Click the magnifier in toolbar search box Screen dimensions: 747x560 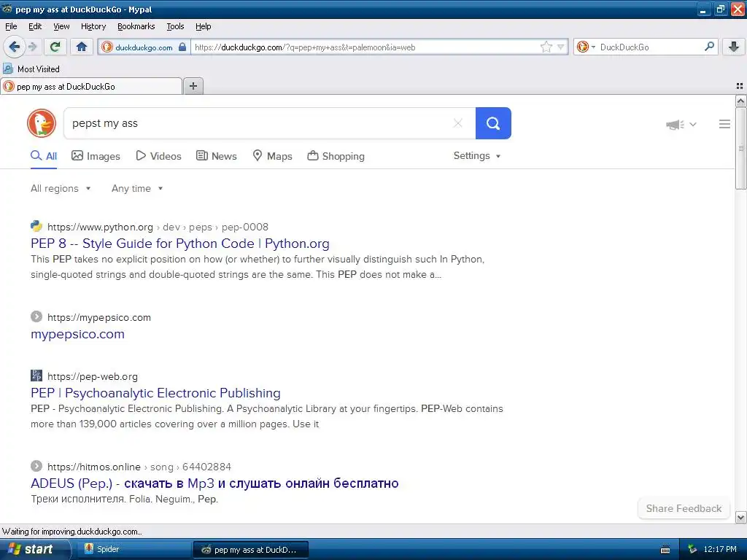(x=709, y=47)
